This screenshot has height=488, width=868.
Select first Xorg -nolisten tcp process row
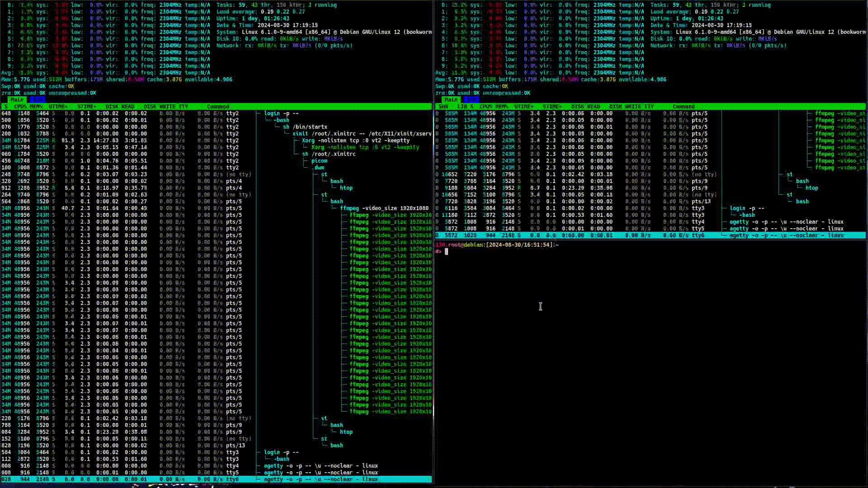click(x=355, y=141)
